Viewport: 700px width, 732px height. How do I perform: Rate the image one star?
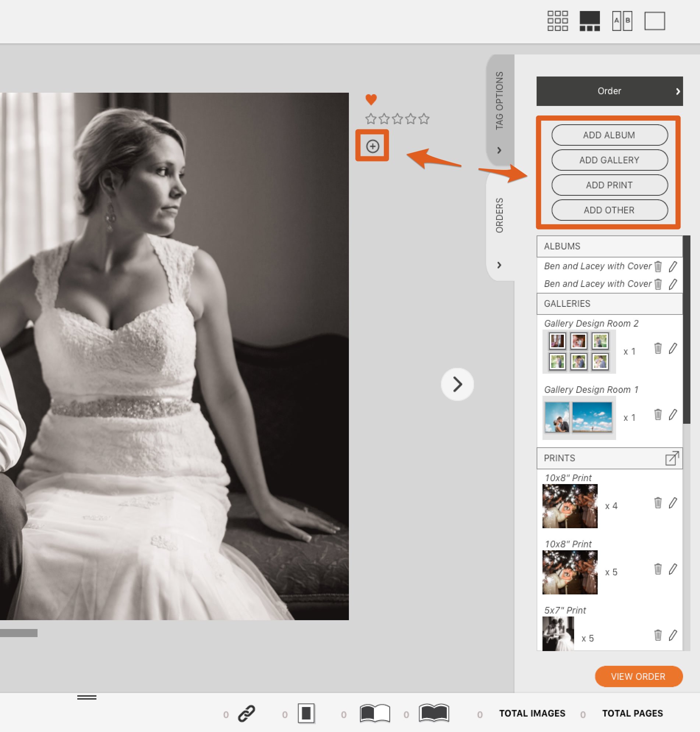tap(371, 119)
